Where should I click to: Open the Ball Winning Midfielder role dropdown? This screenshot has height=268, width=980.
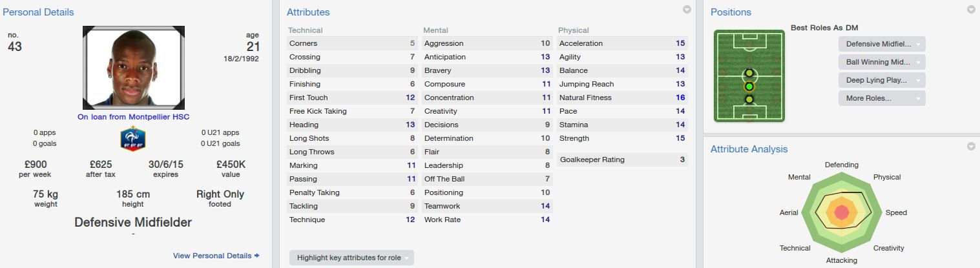pyautogui.click(x=882, y=62)
